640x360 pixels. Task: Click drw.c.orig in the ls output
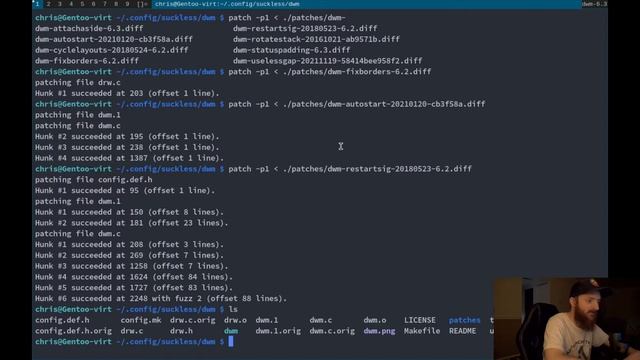click(193, 320)
